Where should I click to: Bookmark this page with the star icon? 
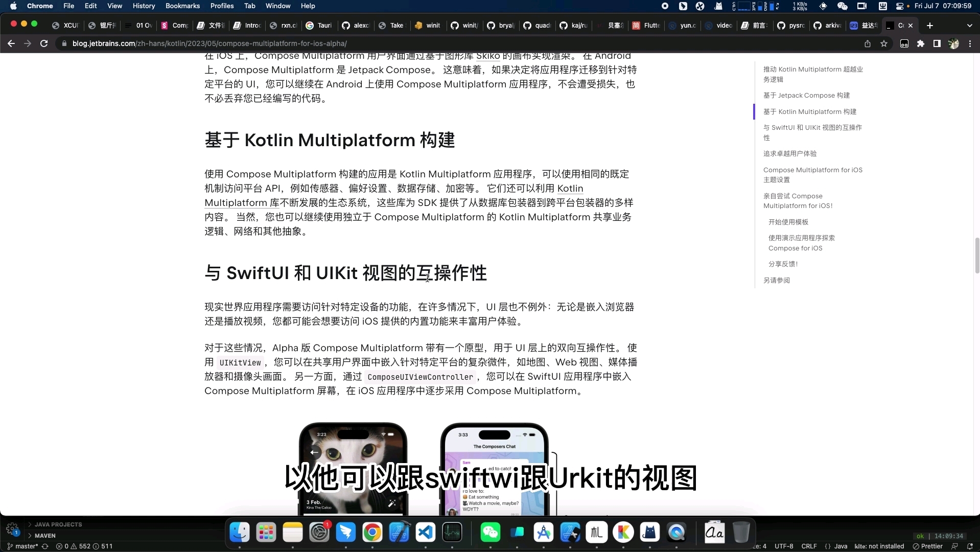pyautogui.click(x=884, y=43)
